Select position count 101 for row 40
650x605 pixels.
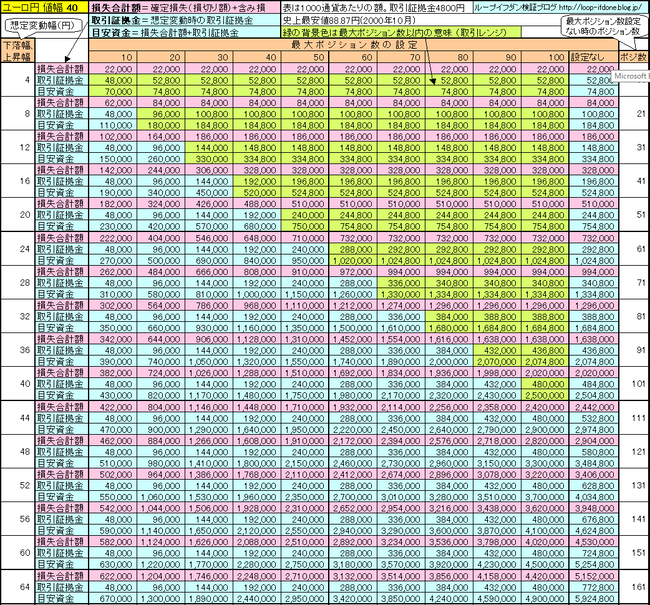click(x=634, y=384)
